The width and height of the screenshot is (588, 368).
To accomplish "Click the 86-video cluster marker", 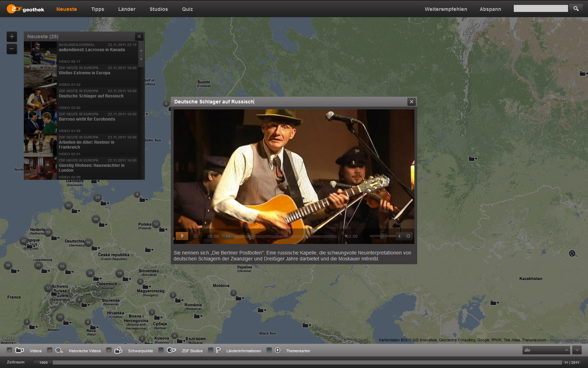I will [x=96, y=219].
